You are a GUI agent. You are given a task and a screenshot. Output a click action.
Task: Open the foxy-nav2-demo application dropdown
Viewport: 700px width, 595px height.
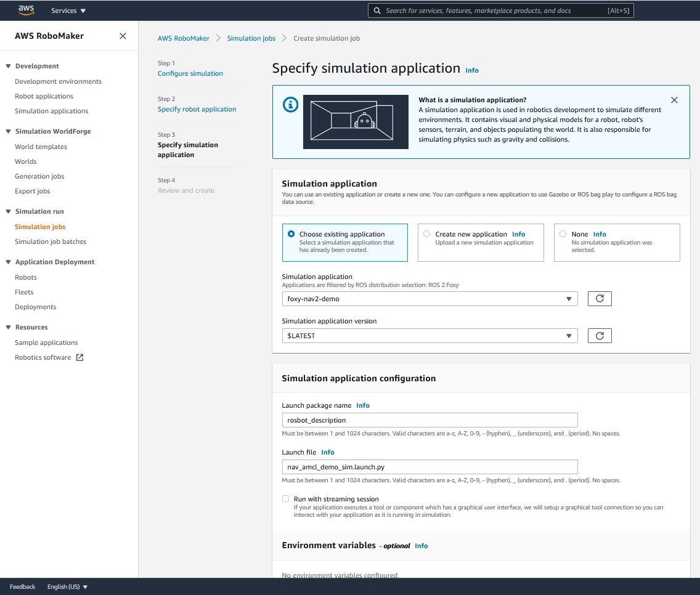429,299
